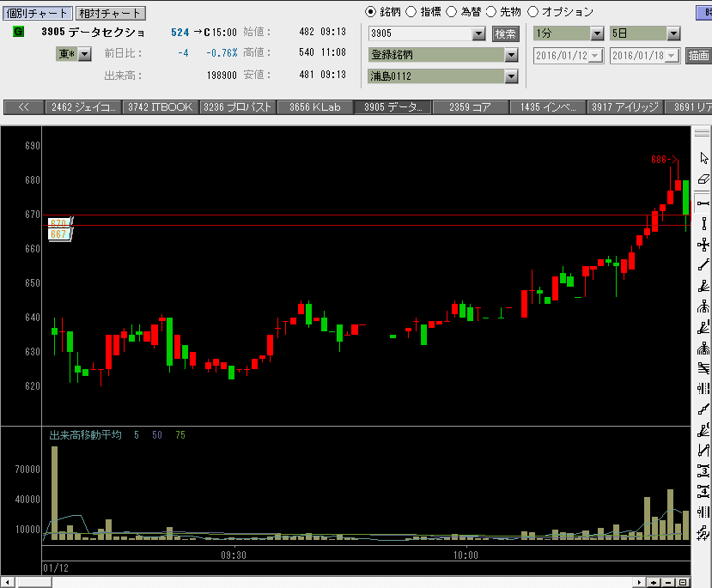Open the 2016/01/12 start date picker

(x=596, y=56)
